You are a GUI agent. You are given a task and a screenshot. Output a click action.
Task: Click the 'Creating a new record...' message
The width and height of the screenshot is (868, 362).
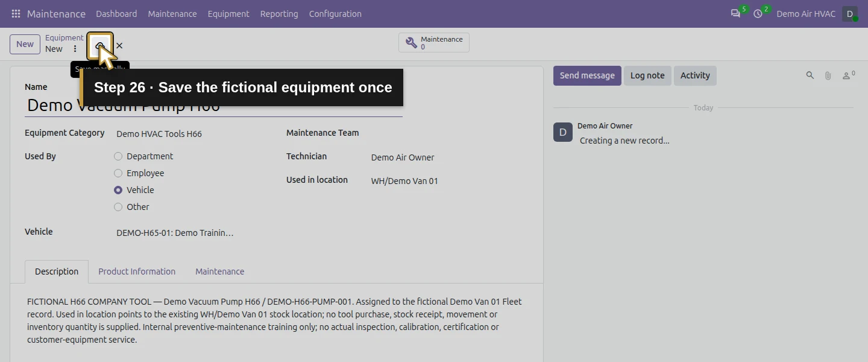click(624, 141)
